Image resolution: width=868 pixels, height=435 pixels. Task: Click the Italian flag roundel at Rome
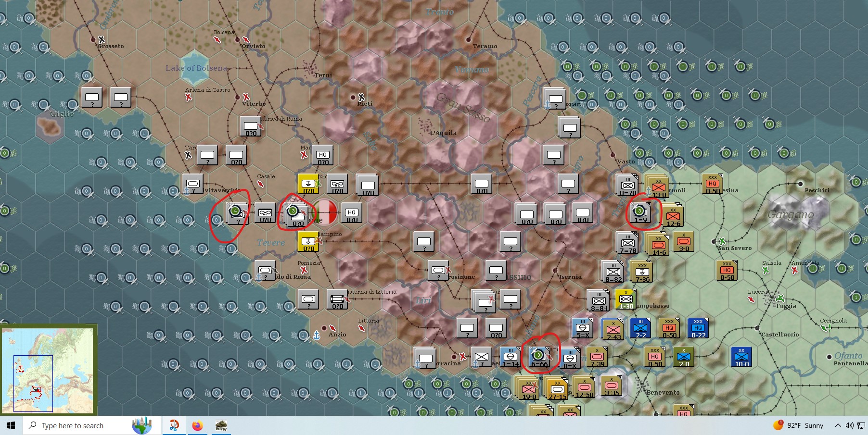(x=325, y=212)
